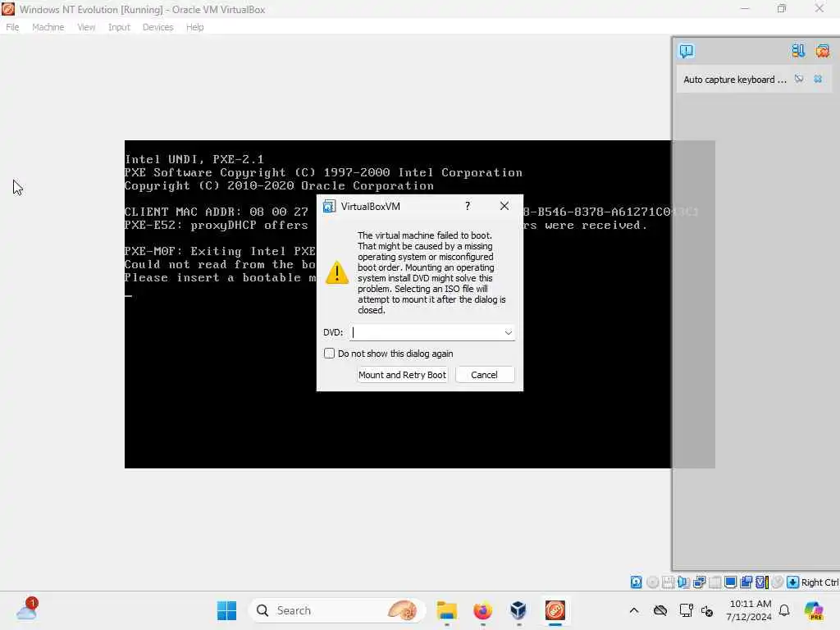Click the running VM icon in taskbar
The image size is (840, 630).
point(555,610)
